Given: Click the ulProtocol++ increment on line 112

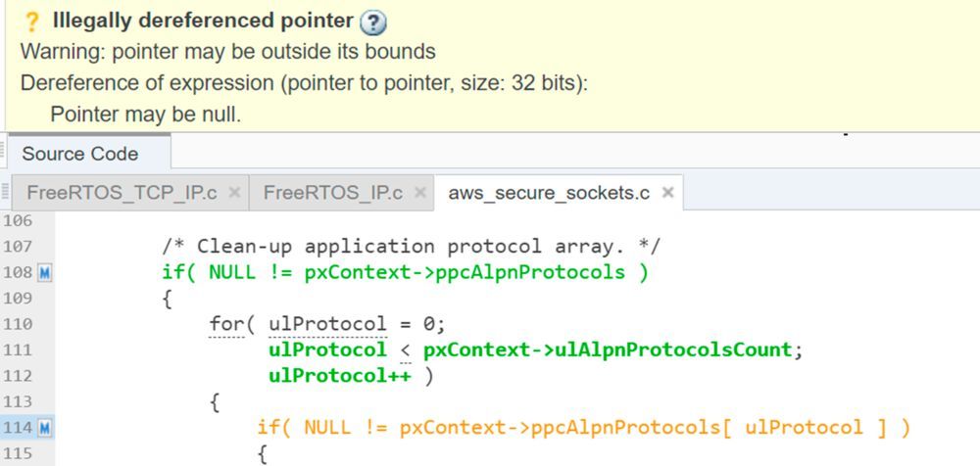Looking at the screenshot, I should coord(339,375).
